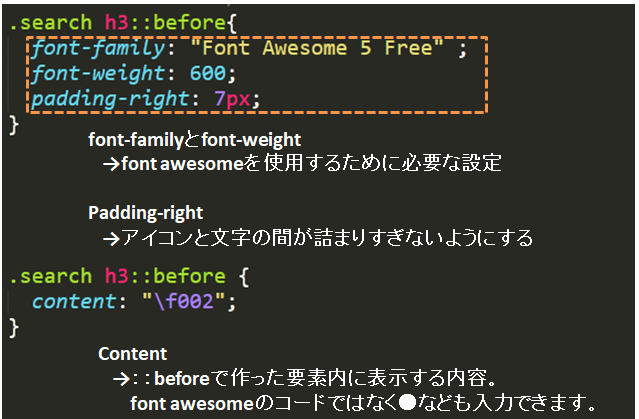Image resolution: width=639 pixels, height=419 pixels.
Task: Click the white circle symbol in the last line
Action: pos(407,404)
